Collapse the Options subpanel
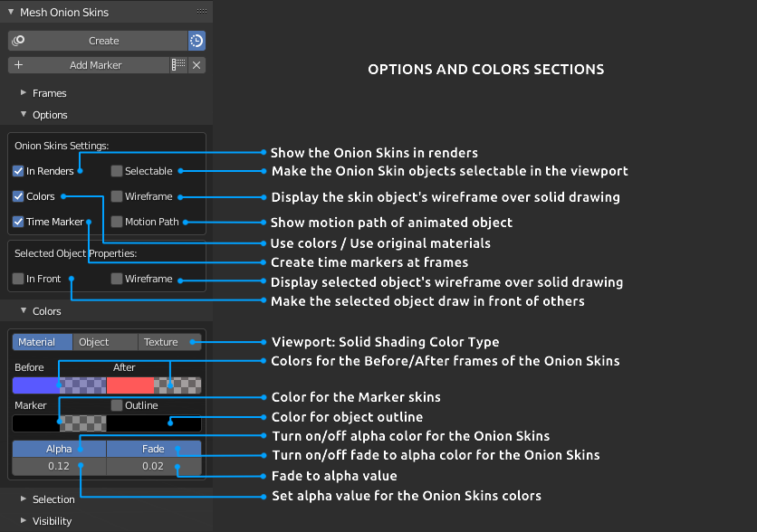The width and height of the screenshot is (757, 532). 24,115
